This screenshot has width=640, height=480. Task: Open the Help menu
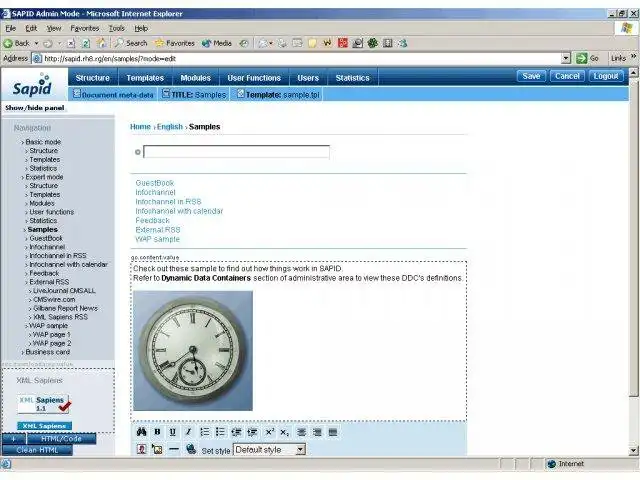click(x=141, y=28)
